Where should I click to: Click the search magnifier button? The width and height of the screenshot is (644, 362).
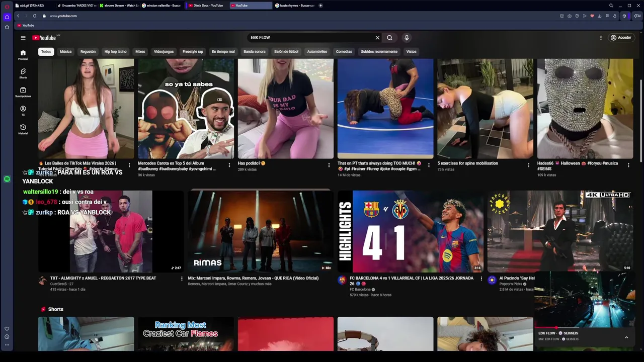tap(389, 38)
